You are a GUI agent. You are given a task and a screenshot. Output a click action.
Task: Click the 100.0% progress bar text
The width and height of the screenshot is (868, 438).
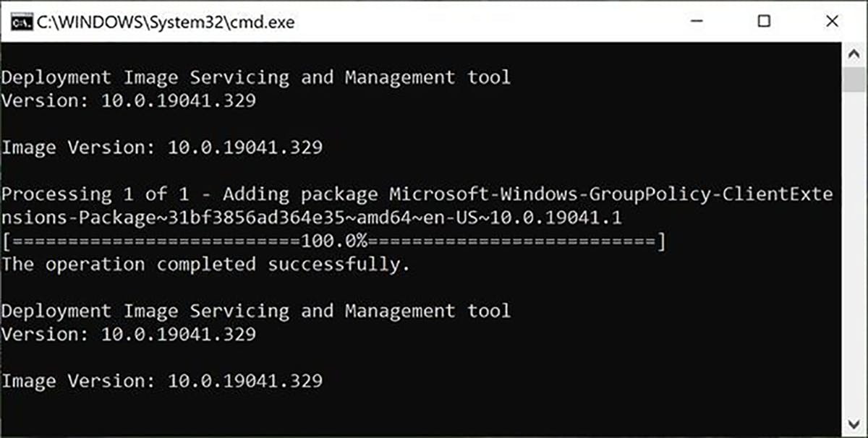point(333,242)
